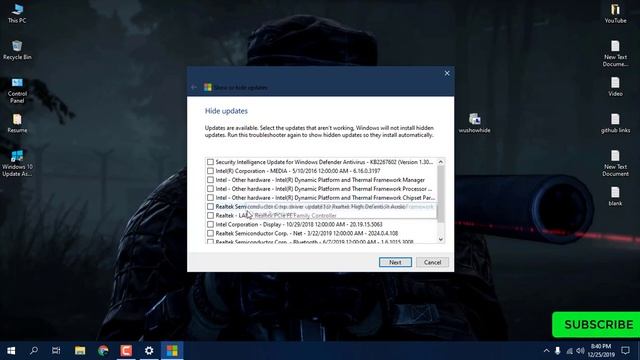This screenshot has height=360, width=640.
Task: Select the blank file on desktop
Action: coord(615,196)
